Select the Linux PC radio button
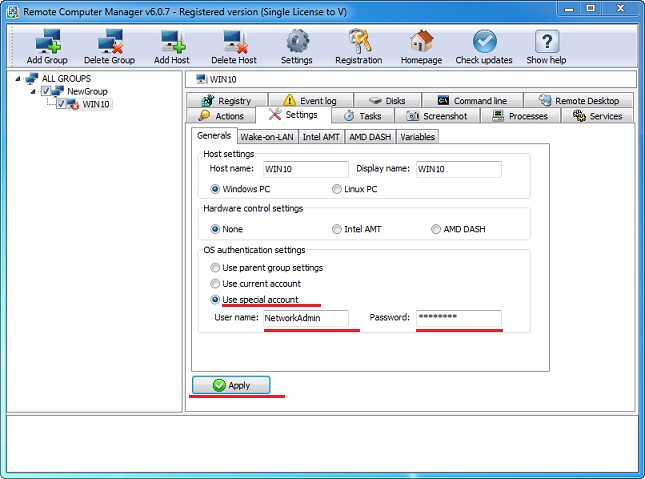This screenshot has height=479, width=645. (336, 189)
